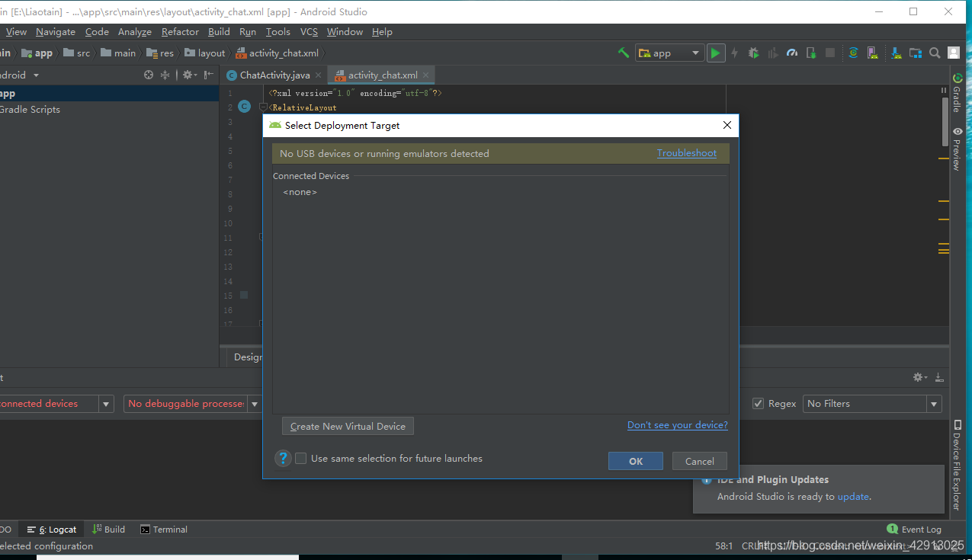The width and height of the screenshot is (972, 560).
Task: Open the Troubleshoot link
Action: (x=687, y=153)
